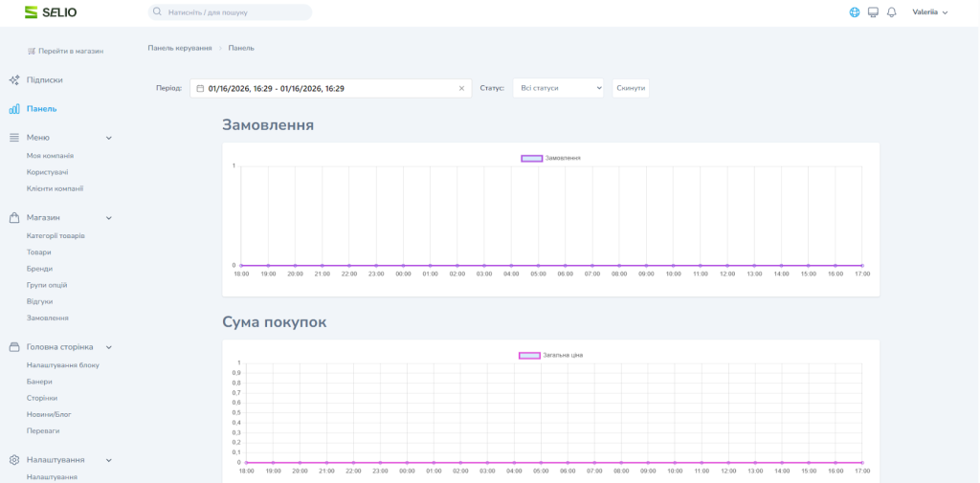Collapse the Головна сторінка section
Screen dimensions: 980x483
pyautogui.click(x=109, y=347)
